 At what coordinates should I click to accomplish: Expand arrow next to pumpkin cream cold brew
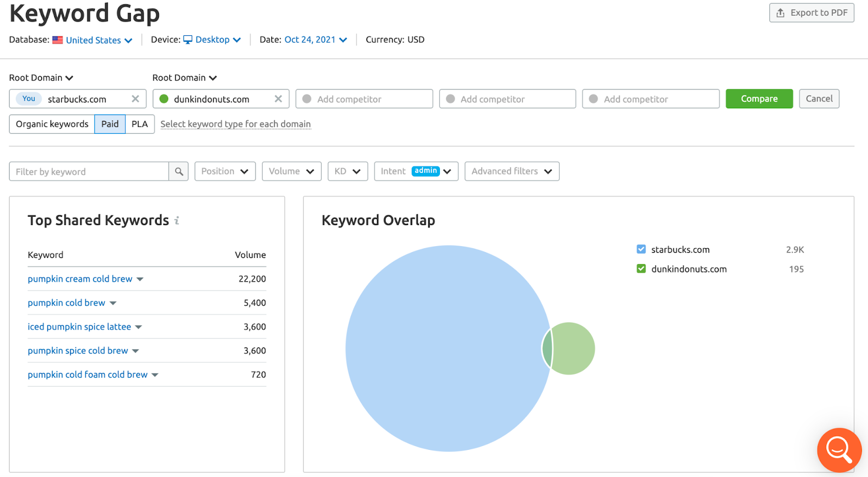(x=140, y=279)
